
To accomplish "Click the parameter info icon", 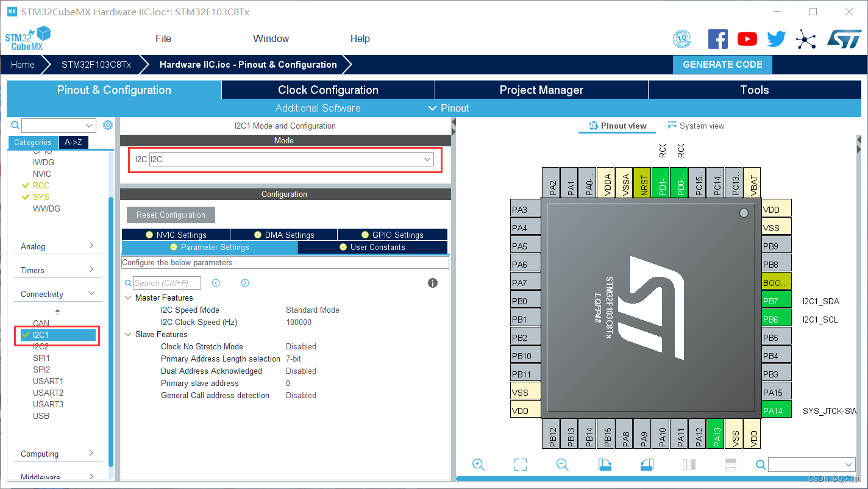I will (x=433, y=283).
